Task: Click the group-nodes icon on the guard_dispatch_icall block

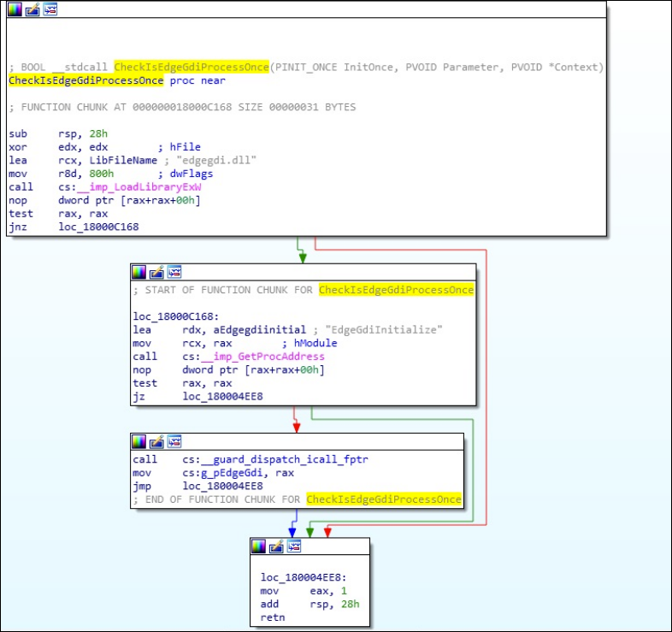Action: [174, 441]
